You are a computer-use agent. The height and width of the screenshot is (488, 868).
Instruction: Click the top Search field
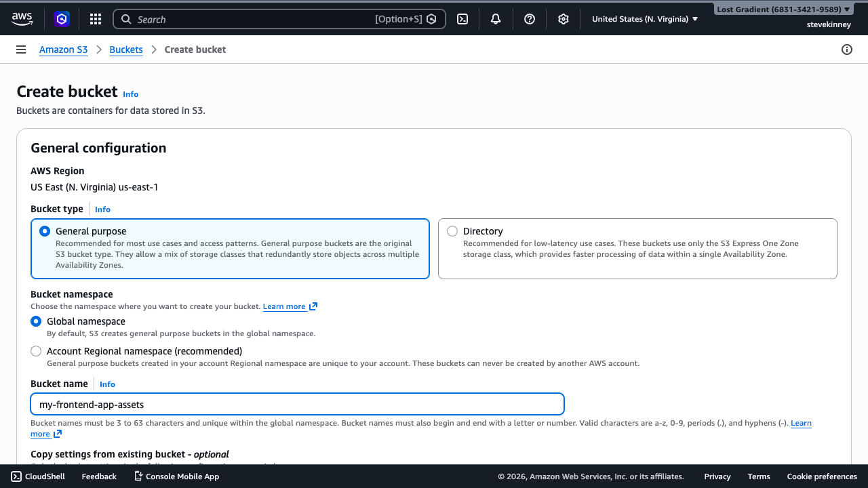point(279,19)
